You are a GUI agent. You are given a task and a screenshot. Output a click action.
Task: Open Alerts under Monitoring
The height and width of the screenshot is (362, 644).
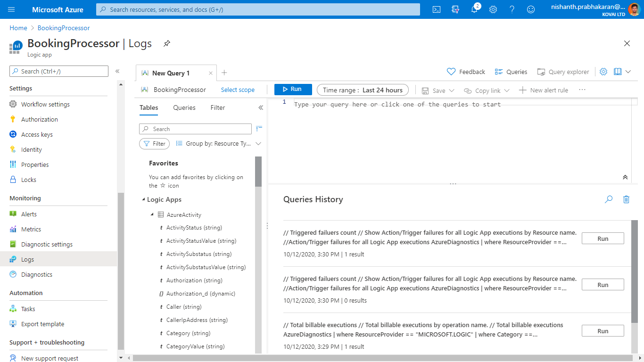point(29,214)
